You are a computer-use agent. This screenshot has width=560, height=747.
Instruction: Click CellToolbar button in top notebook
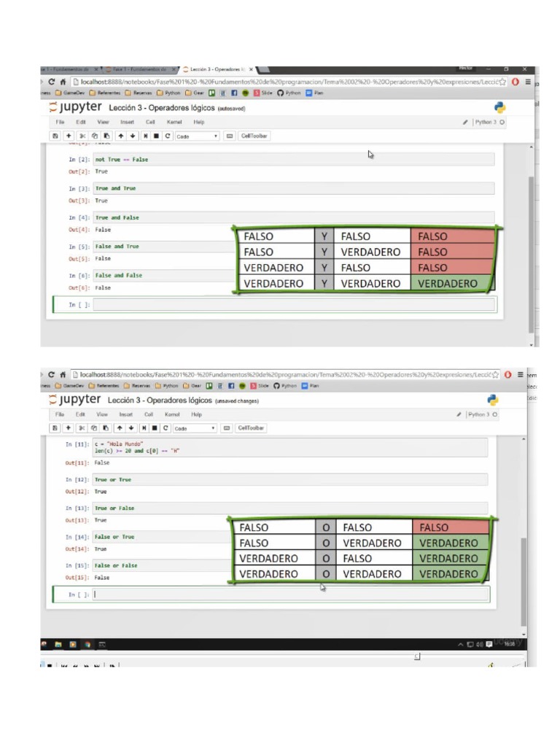[254, 136]
